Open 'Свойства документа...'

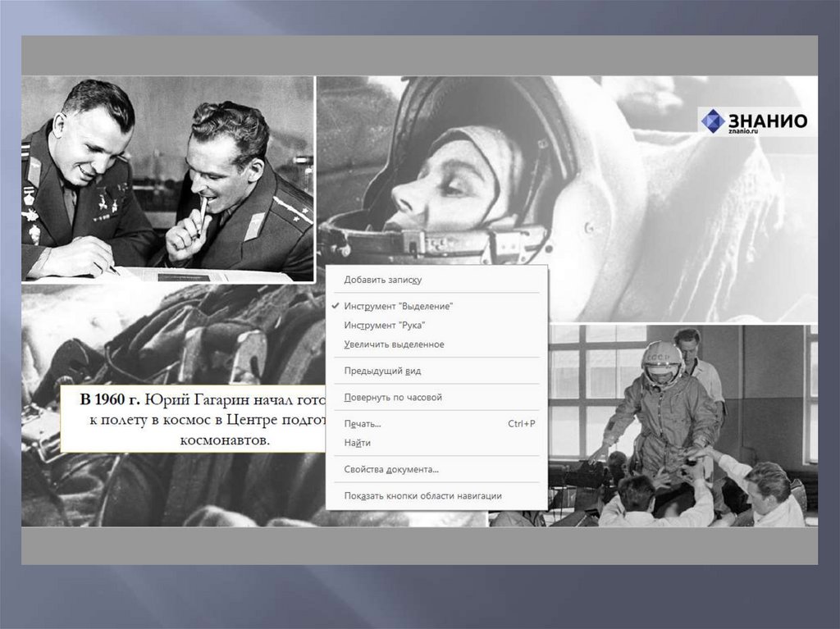pyautogui.click(x=436, y=469)
